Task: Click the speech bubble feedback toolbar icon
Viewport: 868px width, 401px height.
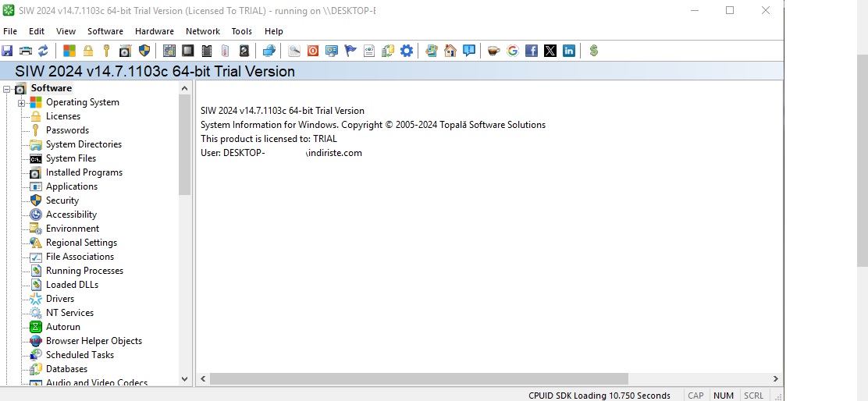Action: click(469, 51)
